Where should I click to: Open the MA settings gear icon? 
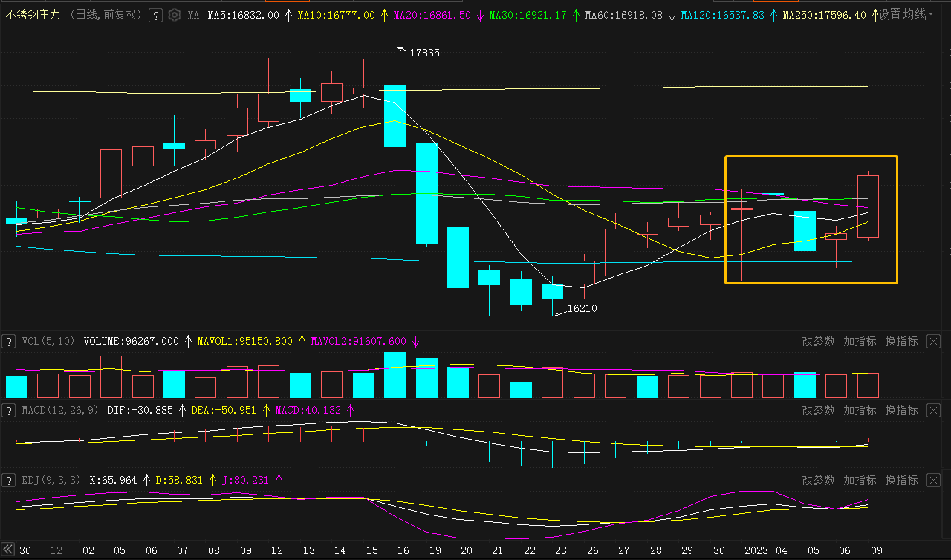174,15
